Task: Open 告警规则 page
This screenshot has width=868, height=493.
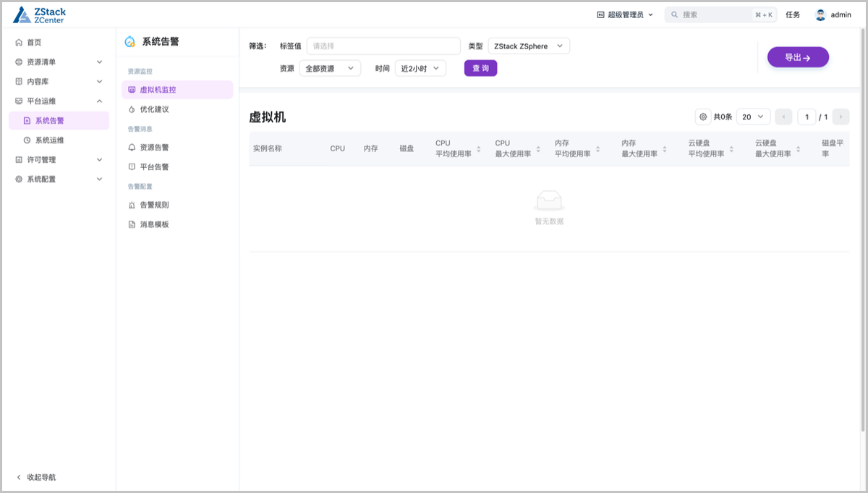Action: coord(177,206)
